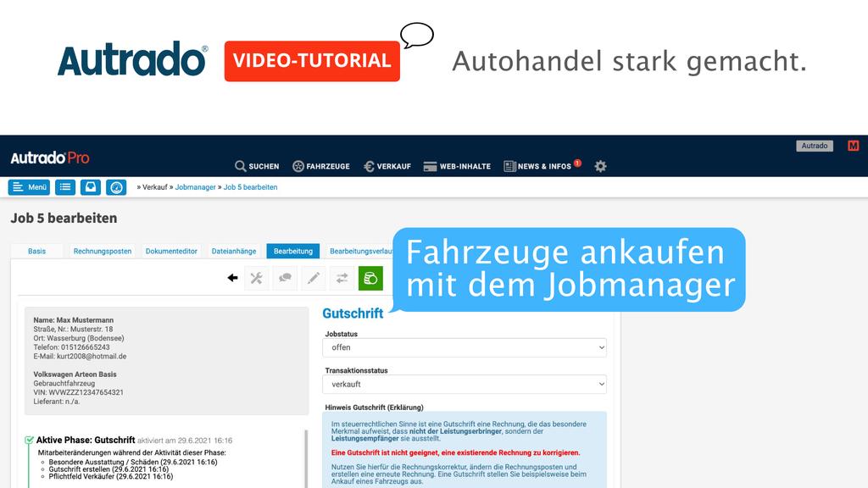Switch to the Dokumenteditor tab
The width and height of the screenshot is (868, 488).
171,251
